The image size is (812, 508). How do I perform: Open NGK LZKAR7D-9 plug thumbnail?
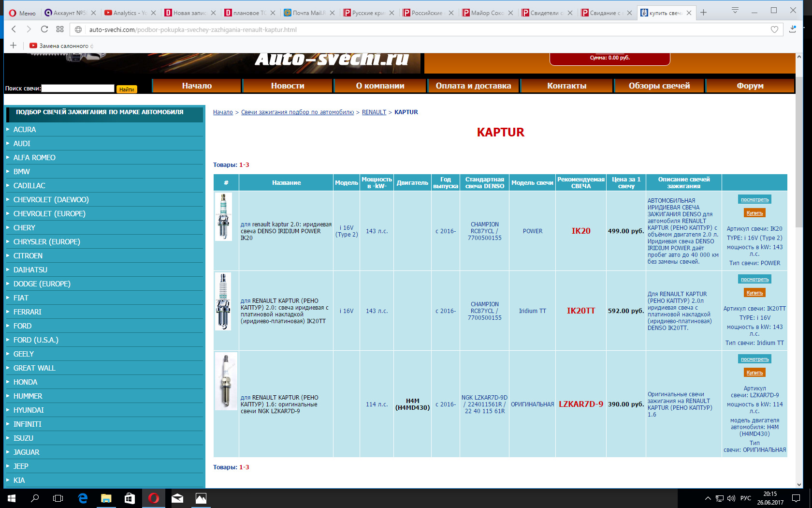(x=226, y=381)
